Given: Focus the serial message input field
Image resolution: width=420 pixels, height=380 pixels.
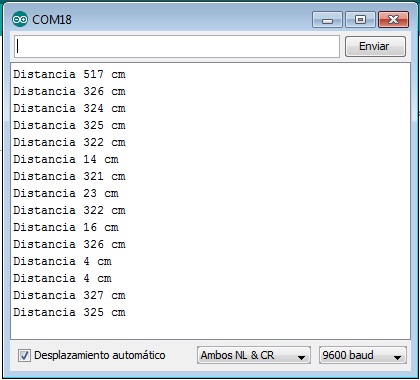Looking at the screenshot, I should pos(177,46).
